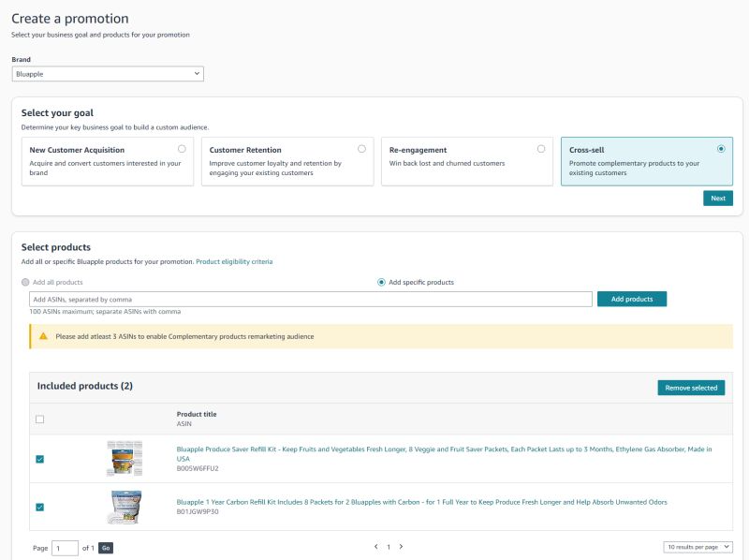Go to previous page arrow
This screenshot has width=749, height=560.
[376, 547]
